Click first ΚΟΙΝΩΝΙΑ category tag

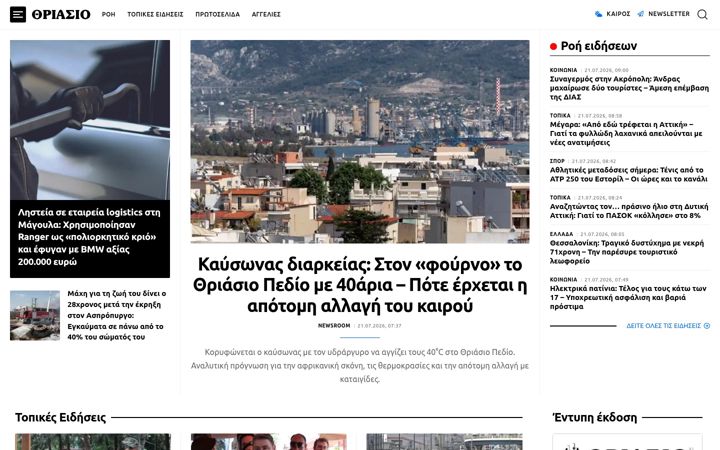[x=563, y=70]
